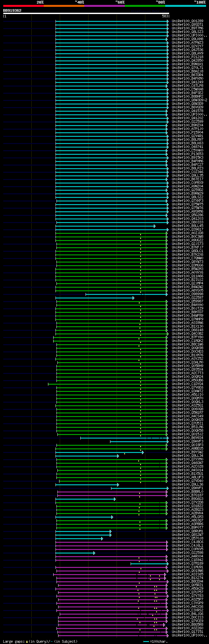
Task: Click the purple bar for UniRef100_C4JBC6
Action: [112, 542]
